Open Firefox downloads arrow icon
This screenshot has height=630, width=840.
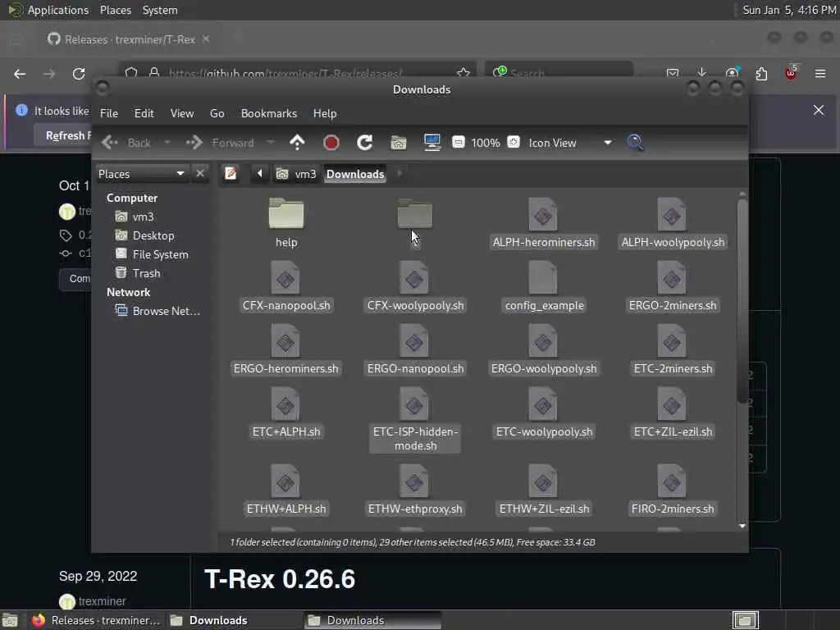pos(702,73)
